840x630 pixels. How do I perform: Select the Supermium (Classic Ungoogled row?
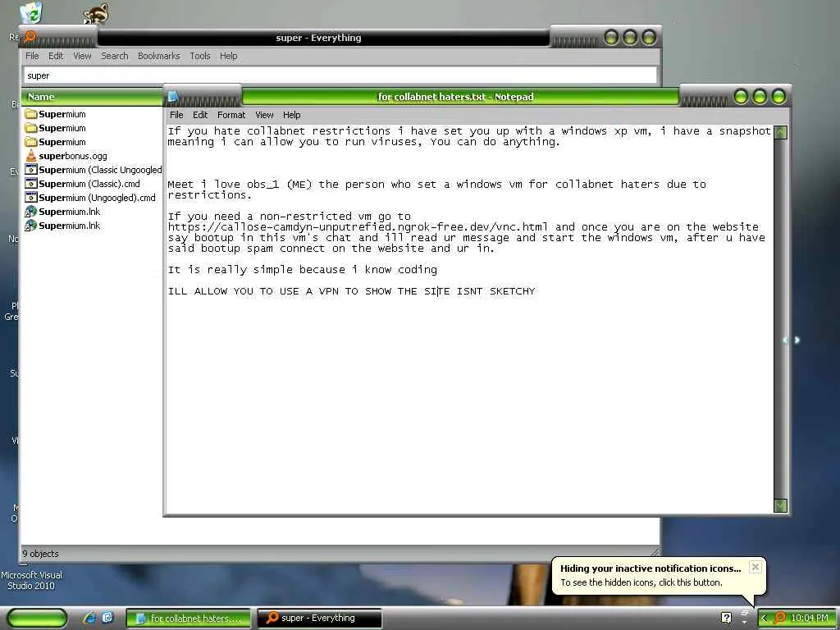pyautogui.click(x=94, y=170)
